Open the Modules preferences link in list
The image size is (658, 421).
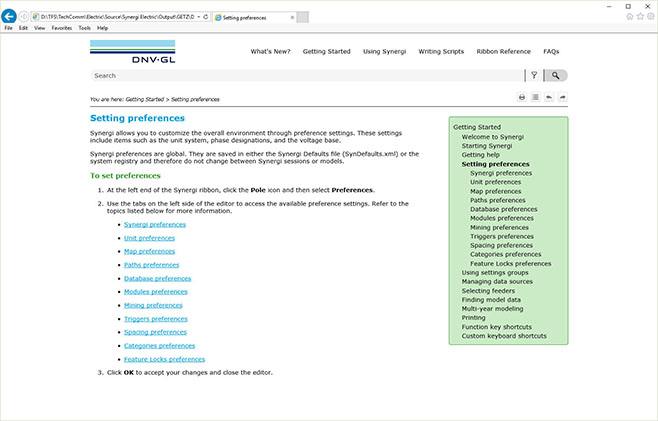[x=156, y=292]
